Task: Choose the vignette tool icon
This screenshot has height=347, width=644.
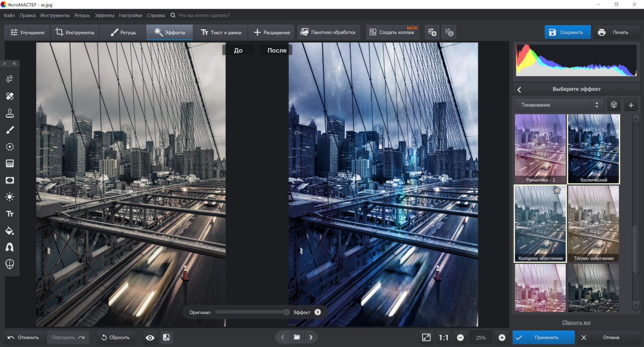Action: [x=10, y=180]
